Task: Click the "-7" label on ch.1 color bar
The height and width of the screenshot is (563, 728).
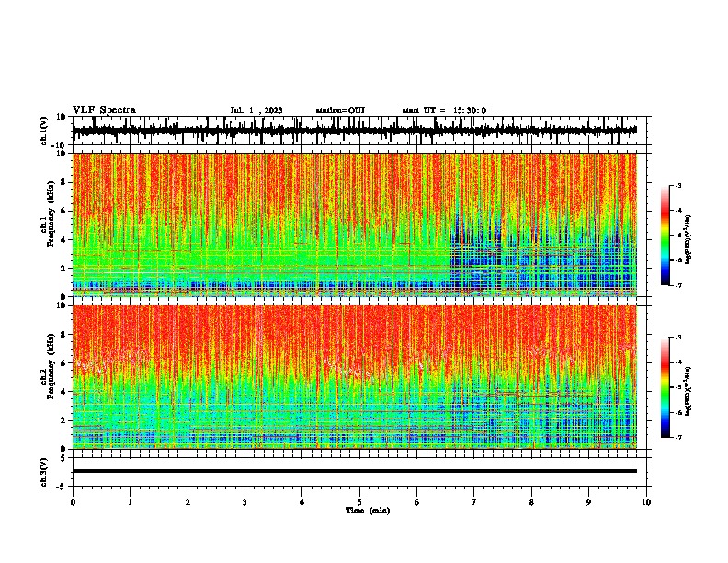Action: [678, 285]
